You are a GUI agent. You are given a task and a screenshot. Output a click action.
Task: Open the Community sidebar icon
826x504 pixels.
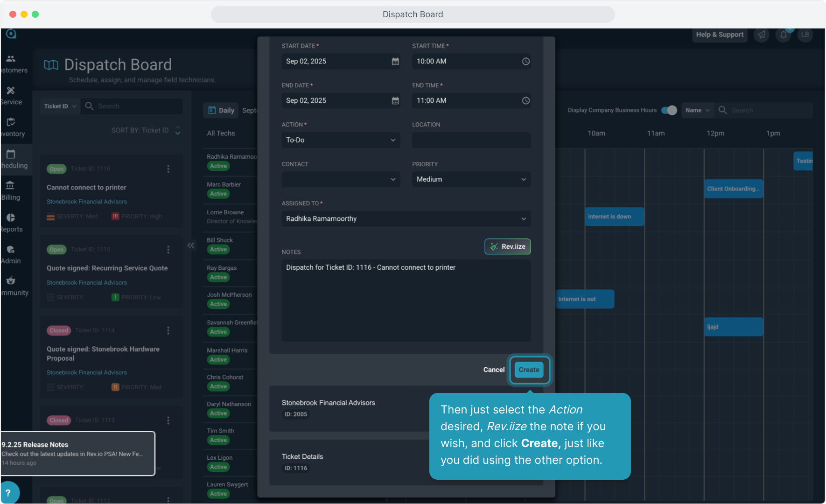(x=11, y=281)
